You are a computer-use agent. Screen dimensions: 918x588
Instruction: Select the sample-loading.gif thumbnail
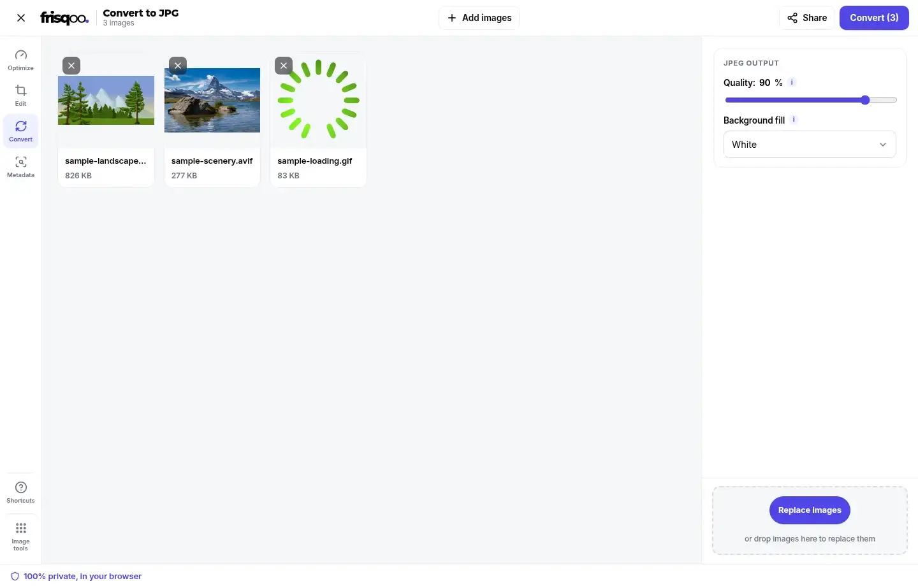(319, 99)
